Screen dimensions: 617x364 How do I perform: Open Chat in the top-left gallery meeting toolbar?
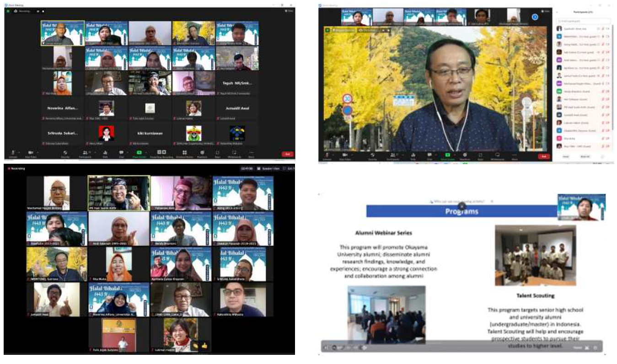coord(121,153)
